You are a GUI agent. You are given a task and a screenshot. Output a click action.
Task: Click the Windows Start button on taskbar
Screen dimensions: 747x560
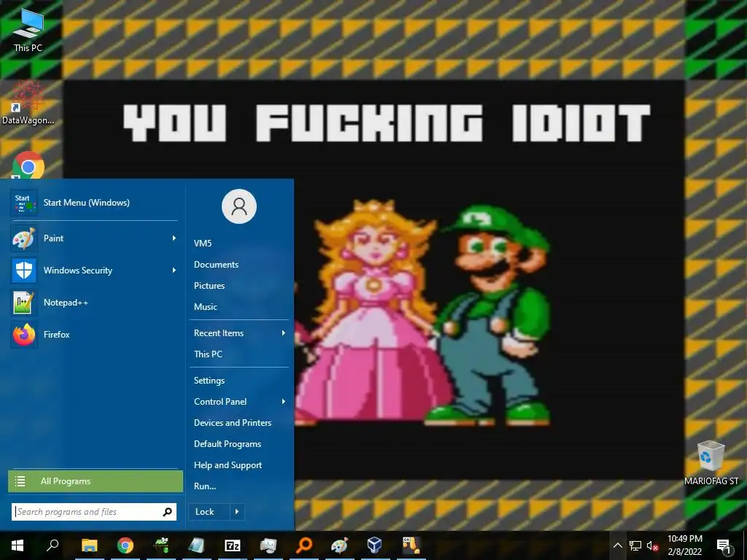18,545
